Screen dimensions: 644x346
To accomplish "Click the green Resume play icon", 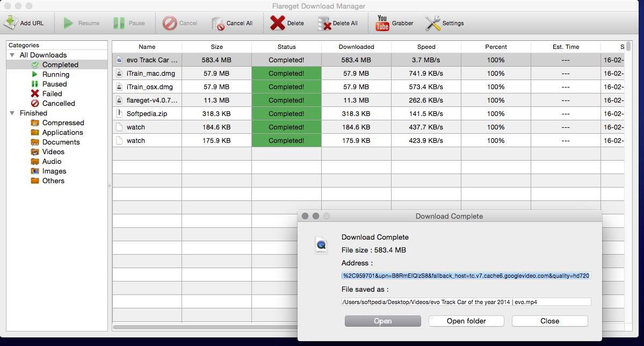I will [68, 23].
